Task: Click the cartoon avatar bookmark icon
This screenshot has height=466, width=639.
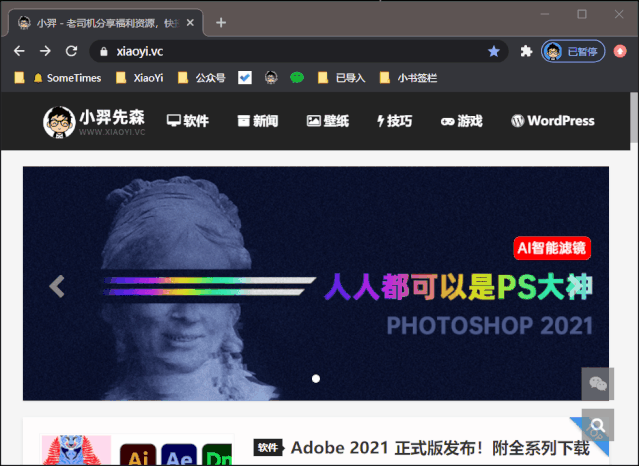Action: pos(271,77)
